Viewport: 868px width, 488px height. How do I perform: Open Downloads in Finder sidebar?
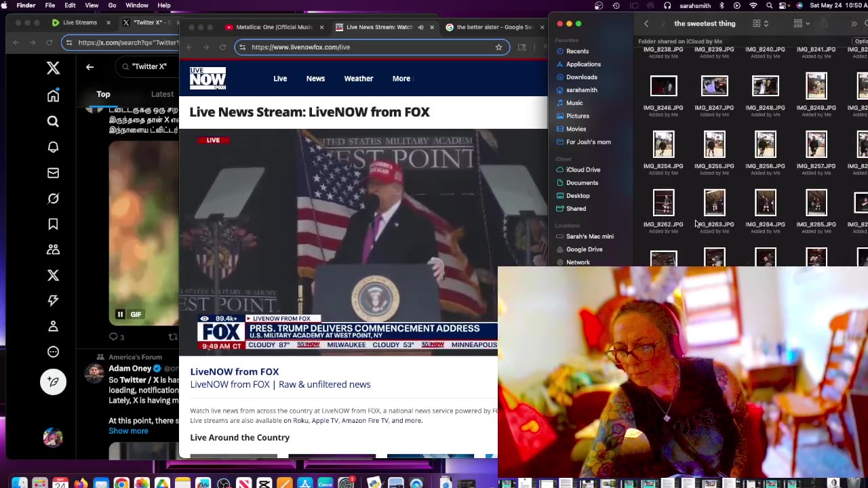(582, 77)
